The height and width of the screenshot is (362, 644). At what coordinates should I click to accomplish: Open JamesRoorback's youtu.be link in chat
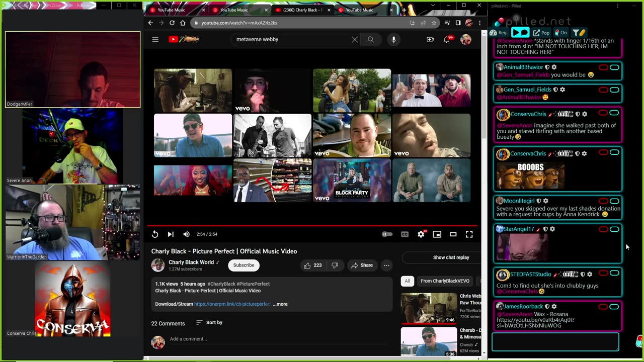click(x=535, y=323)
